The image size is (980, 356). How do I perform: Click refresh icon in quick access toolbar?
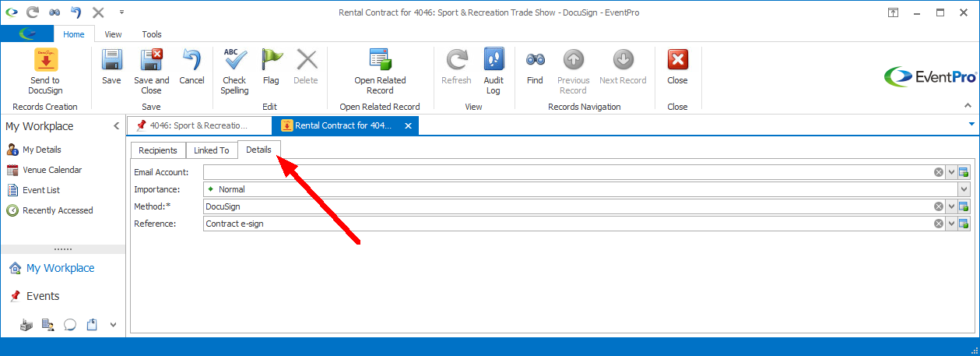pos(32,12)
